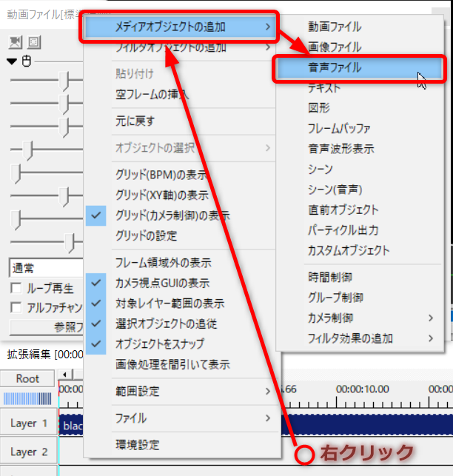
Task: Click the Layer 2 button
Action: pyautogui.click(x=28, y=452)
